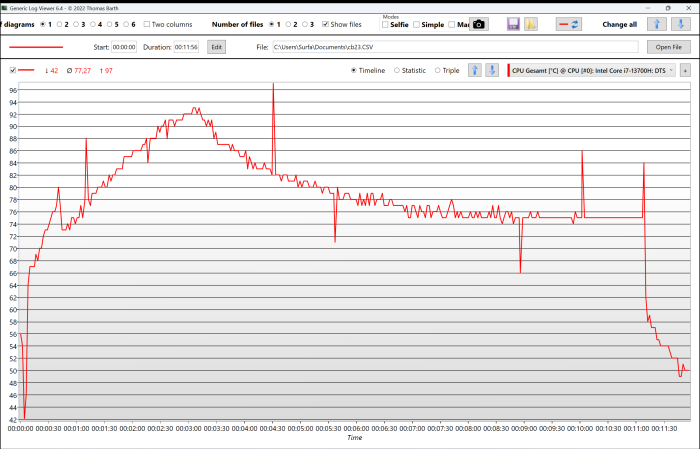The image size is (700, 449).
Task: Enable the Simple mode checkbox
Action: point(416,25)
